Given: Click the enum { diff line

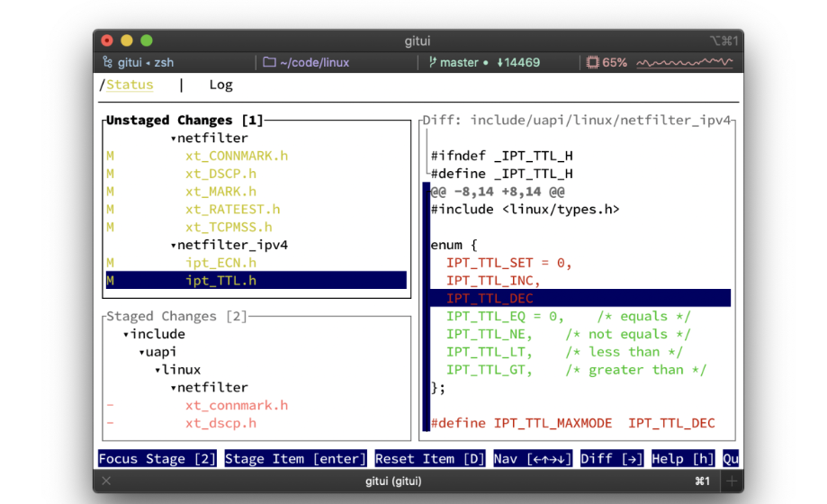Looking at the screenshot, I should pyautogui.click(x=454, y=246).
